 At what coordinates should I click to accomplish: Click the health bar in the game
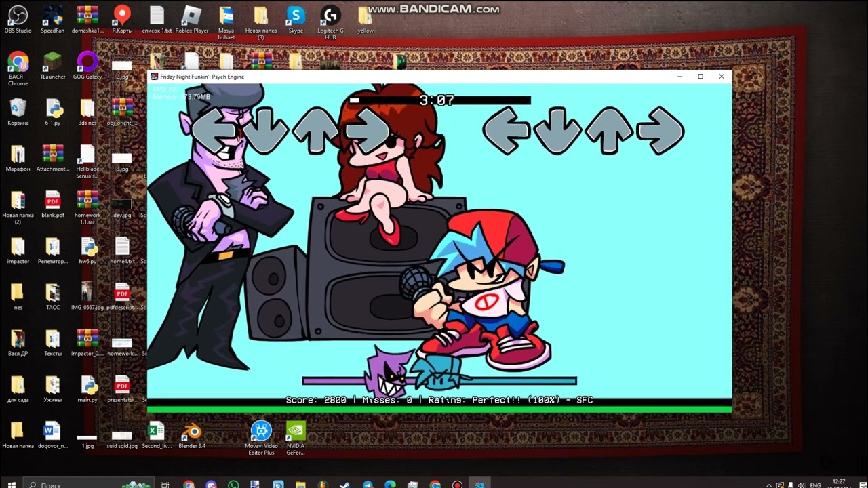point(439,380)
